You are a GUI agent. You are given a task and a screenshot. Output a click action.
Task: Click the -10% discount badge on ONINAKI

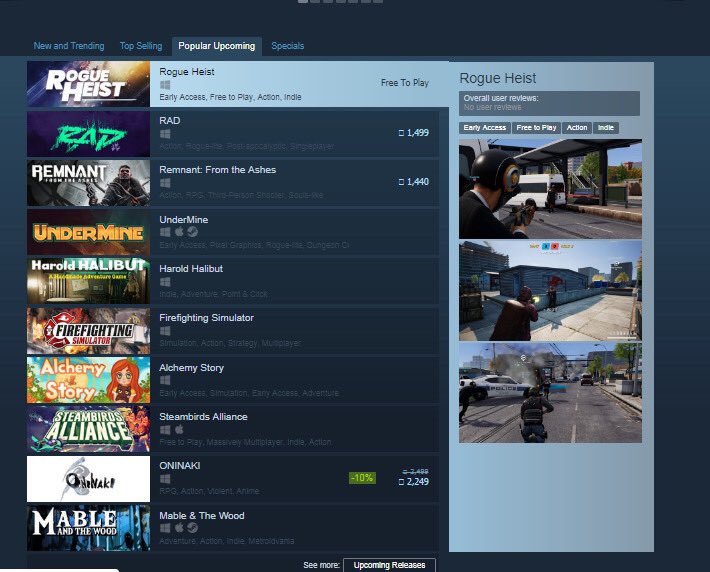[x=362, y=478]
